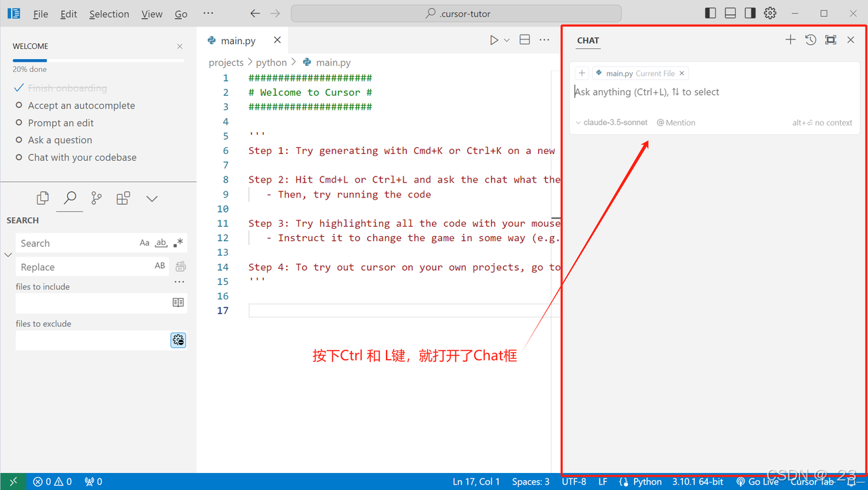Open Cursor settings gear icon
The width and height of the screenshot is (868, 490).
click(x=770, y=14)
